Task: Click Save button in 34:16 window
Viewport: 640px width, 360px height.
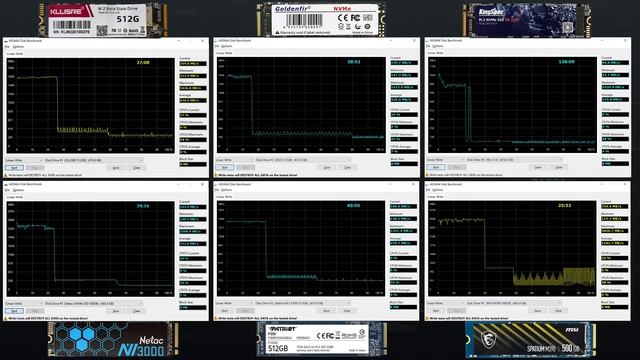Action: pyautogui.click(x=116, y=311)
